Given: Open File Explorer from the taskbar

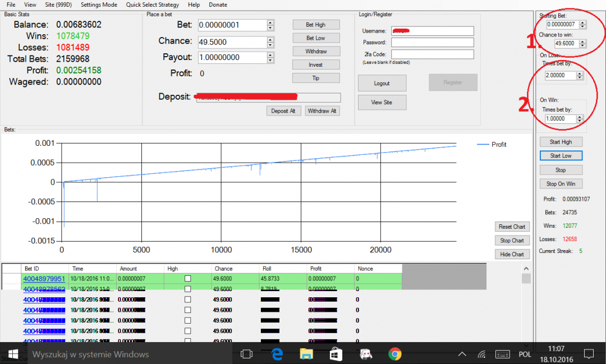Looking at the screenshot, I should pos(306,354).
